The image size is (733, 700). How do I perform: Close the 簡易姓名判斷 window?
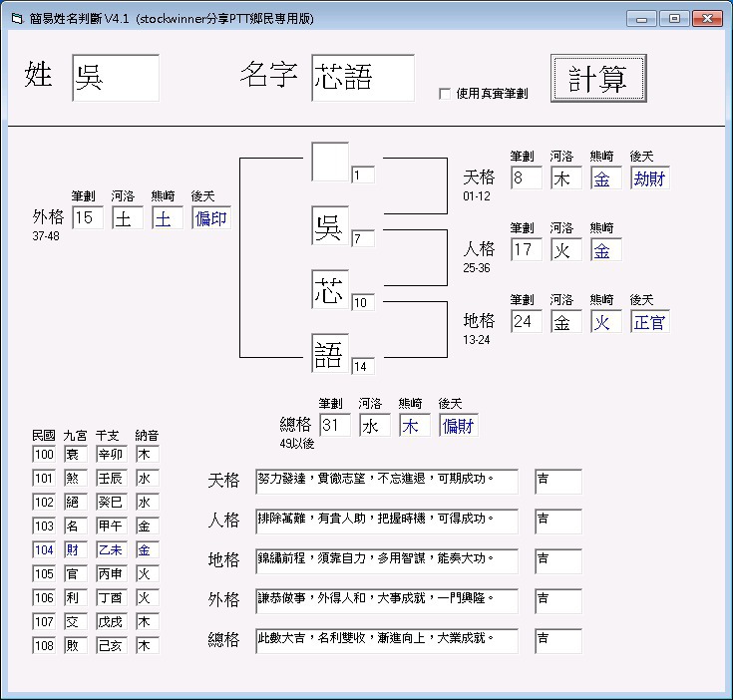pos(707,19)
